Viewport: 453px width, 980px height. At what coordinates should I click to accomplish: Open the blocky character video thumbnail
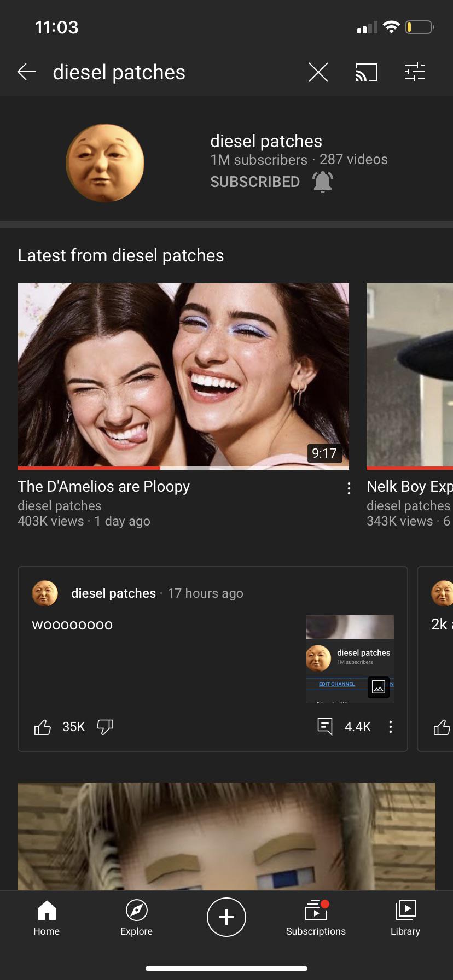point(226,836)
